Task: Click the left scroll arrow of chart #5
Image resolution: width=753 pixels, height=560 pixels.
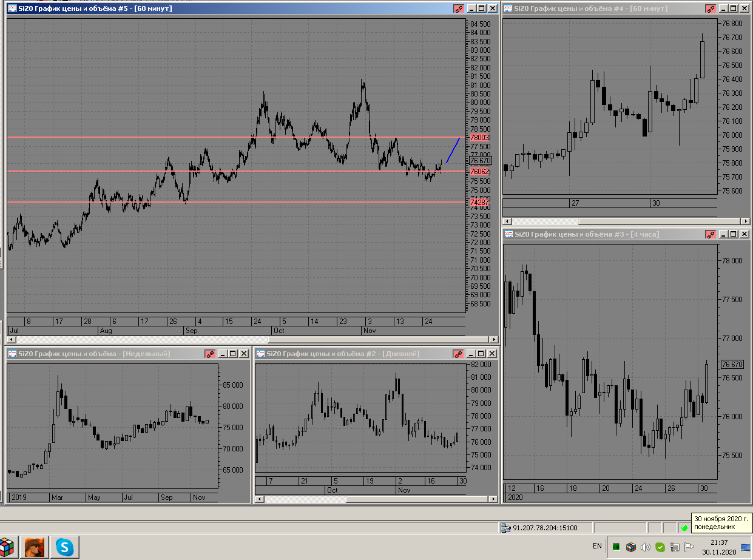Action: 10,340
